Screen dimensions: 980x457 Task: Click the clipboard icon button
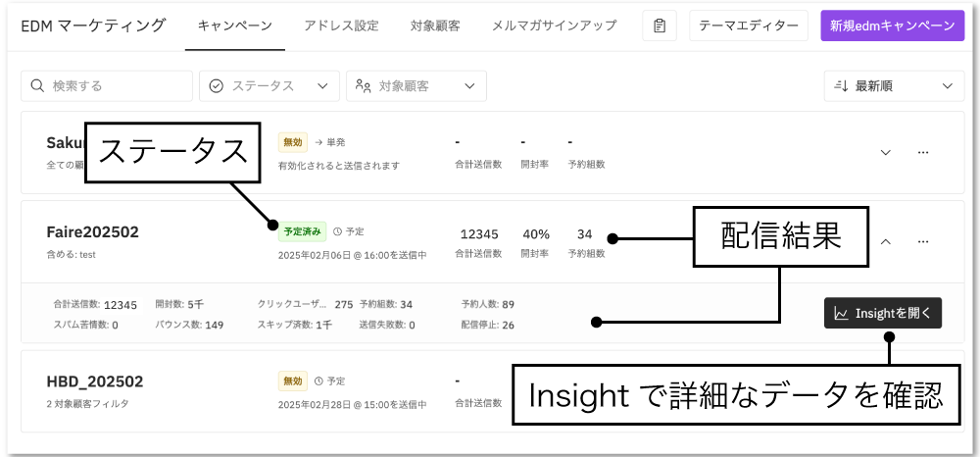[x=660, y=25]
